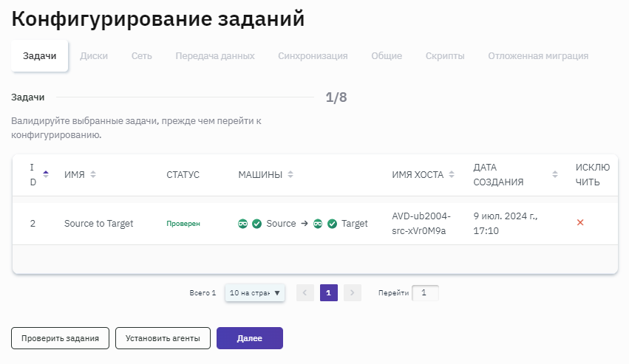The height and width of the screenshot is (364, 629).
Task: Exclude the Source to Target task with red X
Action: tap(580, 223)
